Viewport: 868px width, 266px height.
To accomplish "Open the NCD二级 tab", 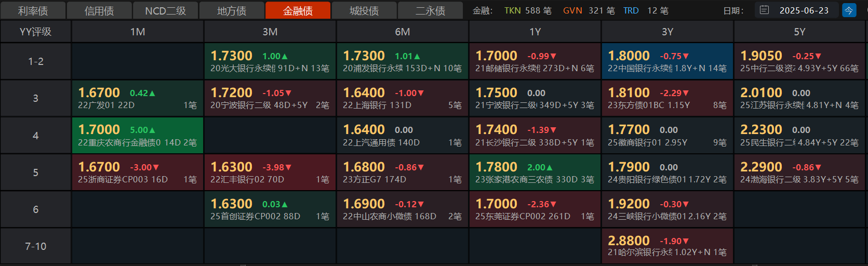I will (165, 10).
